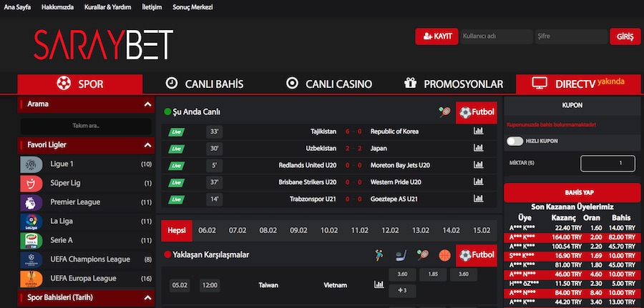This screenshot has height=308, width=644.
Task: Click the Kayıt register button
Action: (437, 36)
